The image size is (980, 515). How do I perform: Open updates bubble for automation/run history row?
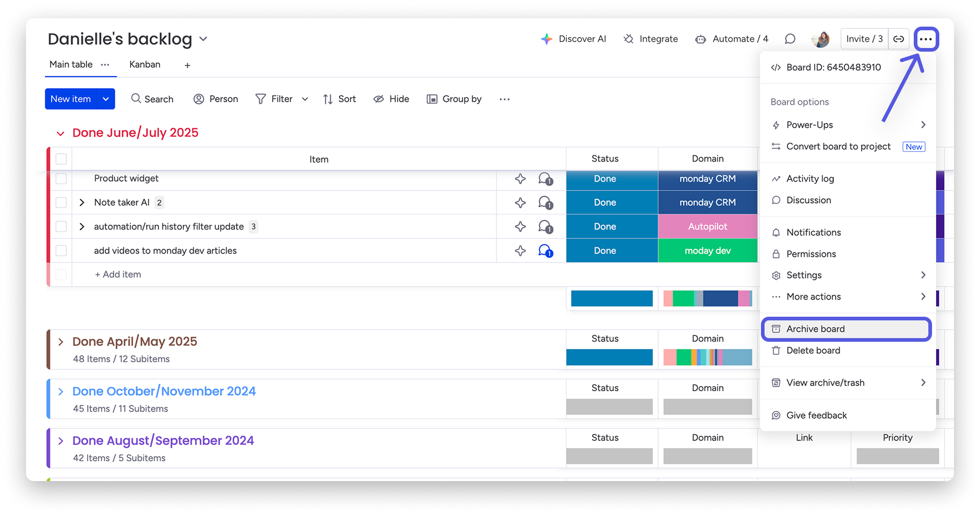[546, 227]
